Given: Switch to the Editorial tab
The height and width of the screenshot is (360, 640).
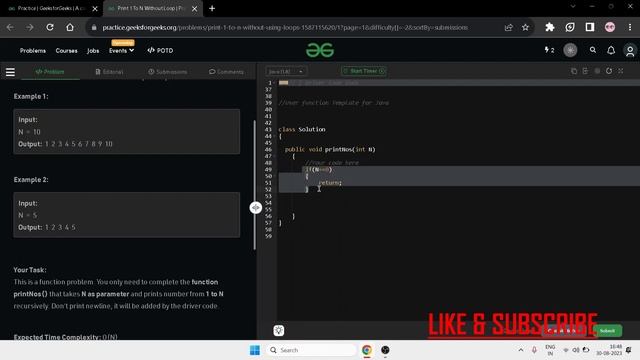Looking at the screenshot, I should coord(109,72).
